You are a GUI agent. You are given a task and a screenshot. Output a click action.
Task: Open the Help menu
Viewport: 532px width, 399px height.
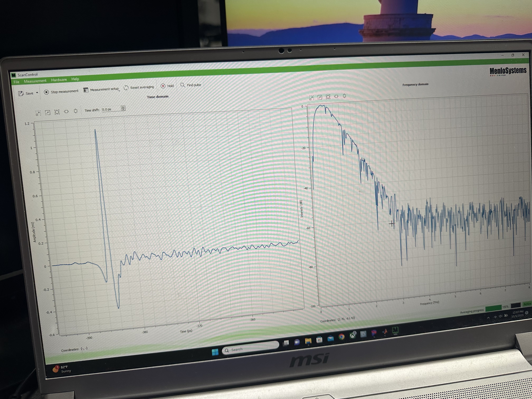tap(75, 79)
